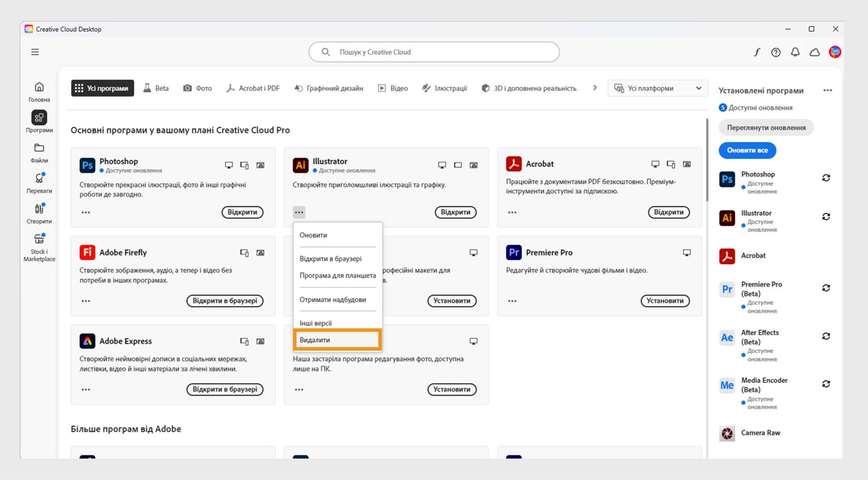This screenshot has height=480, width=868.
Task: Show notifications bell
Action: pyautogui.click(x=795, y=52)
